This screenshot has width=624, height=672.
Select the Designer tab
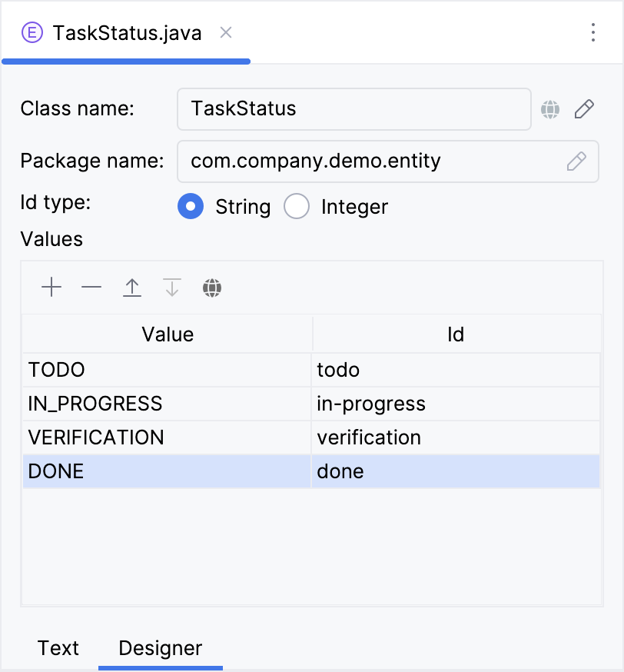(160, 648)
